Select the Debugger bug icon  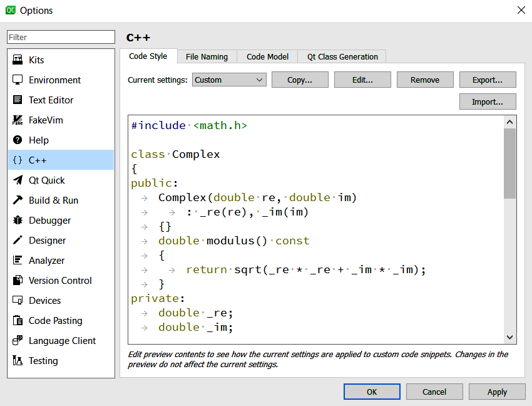point(18,221)
